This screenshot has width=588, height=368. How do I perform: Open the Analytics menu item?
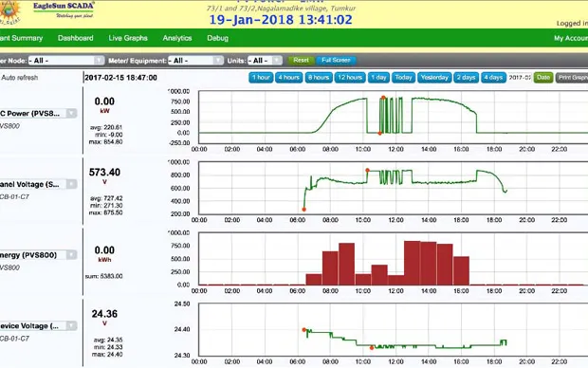(177, 38)
